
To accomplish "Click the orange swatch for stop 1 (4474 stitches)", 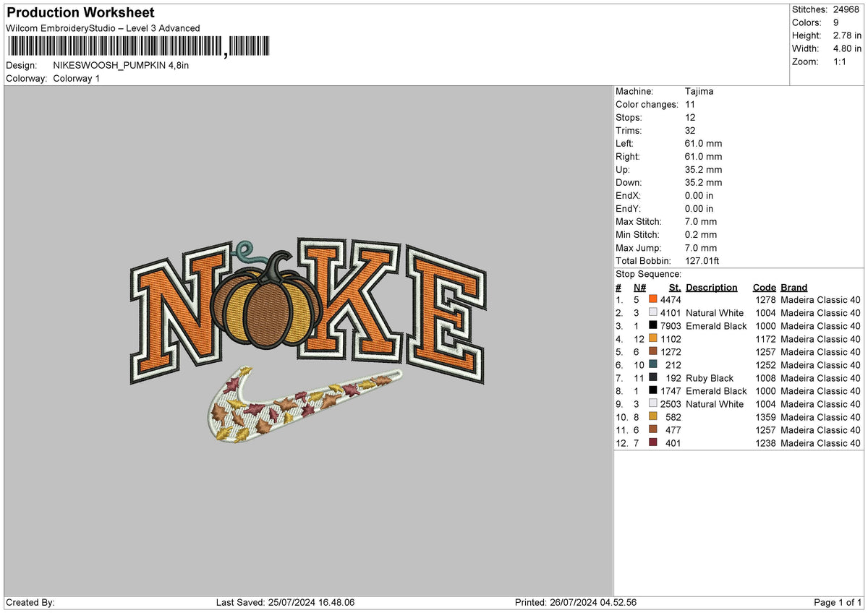I will pyautogui.click(x=653, y=300).
